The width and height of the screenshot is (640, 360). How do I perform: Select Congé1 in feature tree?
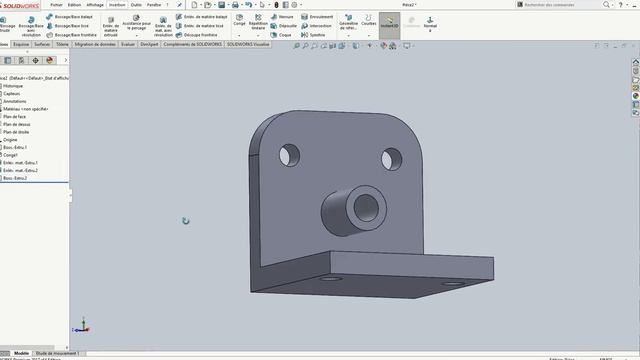tap(10, 155)
